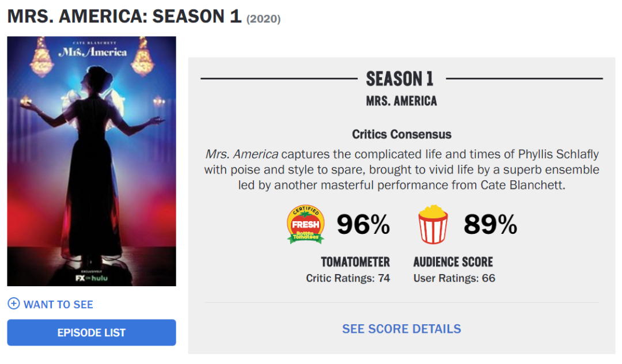
Task: Click the SEASON 1 panel heading
Action: [x=400, y=79]
